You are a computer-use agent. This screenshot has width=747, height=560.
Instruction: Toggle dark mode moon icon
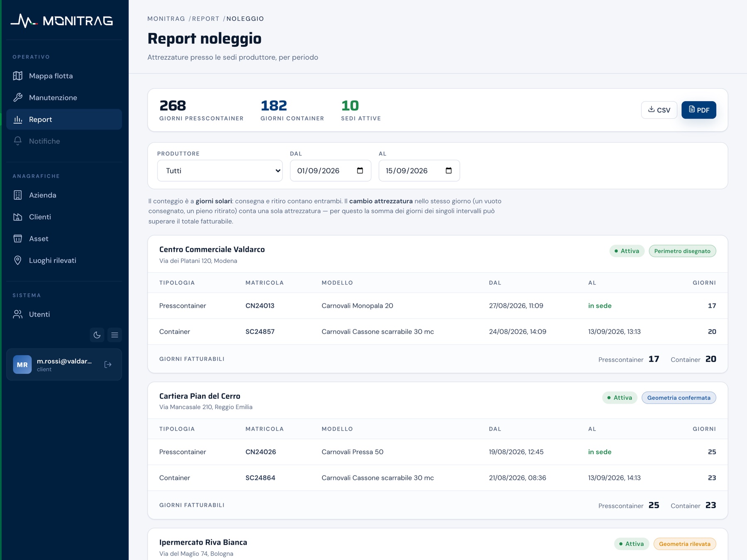[97, 335]
